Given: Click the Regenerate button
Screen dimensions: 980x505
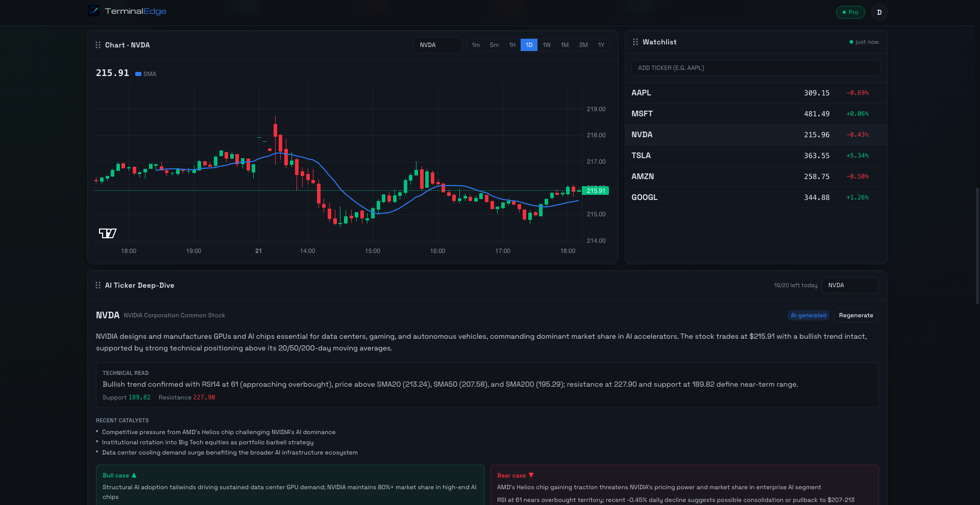Looking at the screenshot, I should (856, 315).
